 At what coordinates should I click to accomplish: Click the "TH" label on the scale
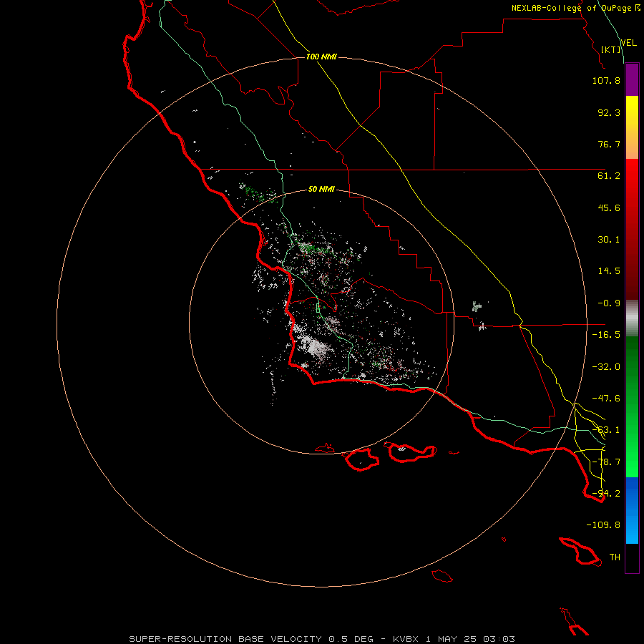[x=615, y=557]
